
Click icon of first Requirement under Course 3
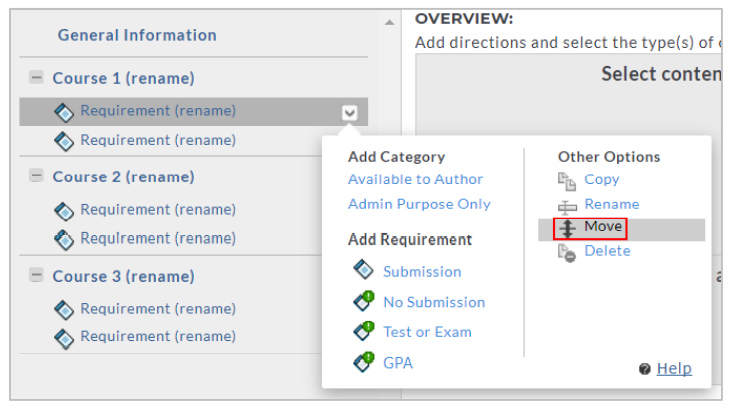pos(64,310)
